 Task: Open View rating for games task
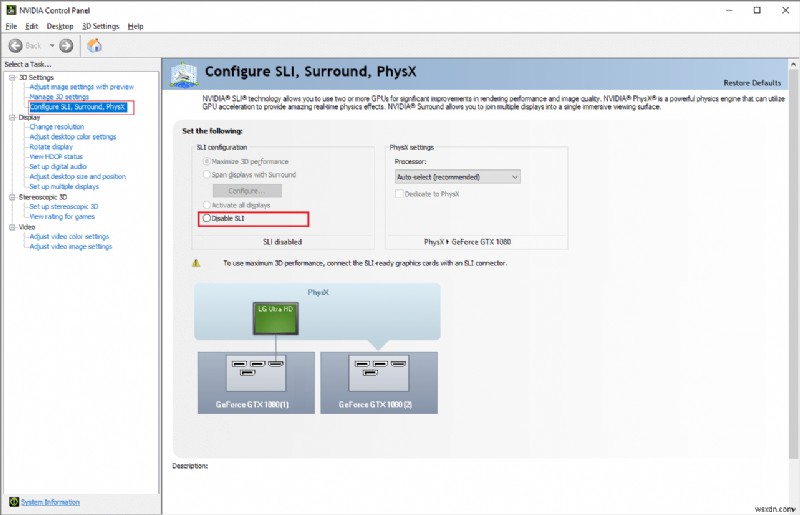point(62,216)
